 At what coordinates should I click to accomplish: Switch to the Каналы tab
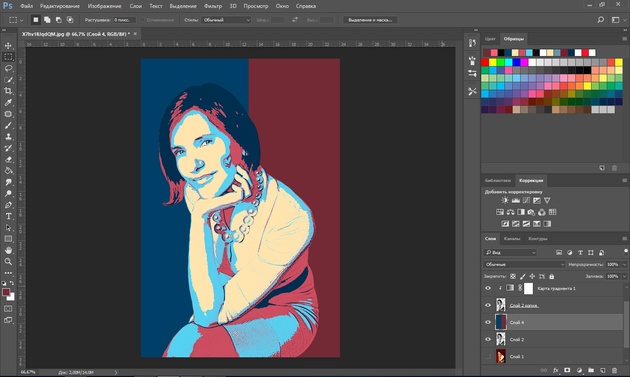[x=512, y=238]
